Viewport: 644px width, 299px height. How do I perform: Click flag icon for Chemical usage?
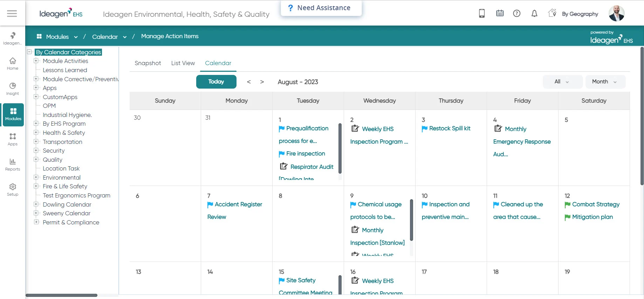353,205
